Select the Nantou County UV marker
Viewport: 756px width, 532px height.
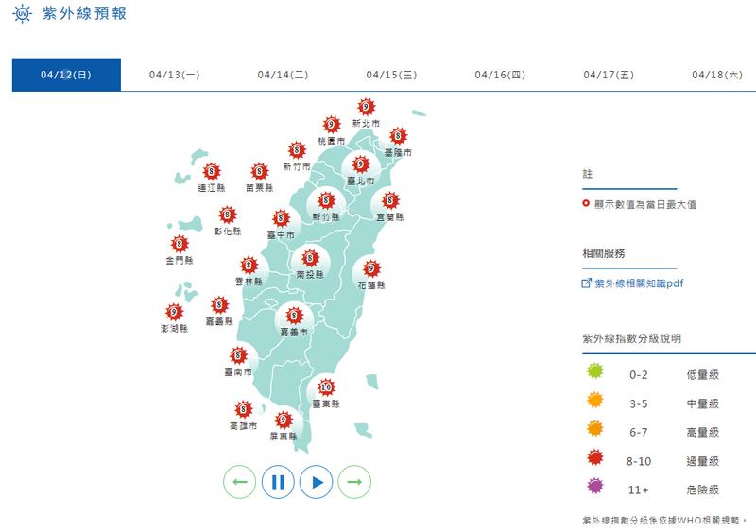point(310,258)
